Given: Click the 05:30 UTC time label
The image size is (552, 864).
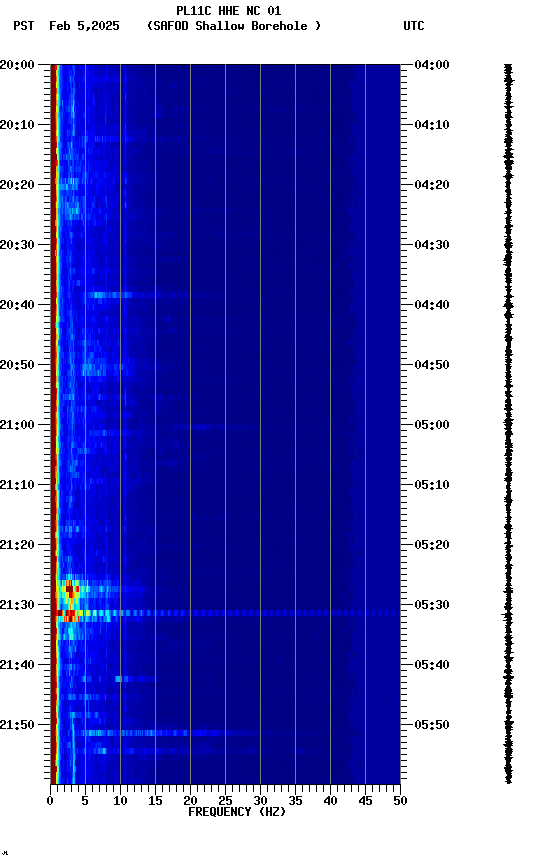Looking at the screenshot, I should pyautogui.click(x=432, y=605).
